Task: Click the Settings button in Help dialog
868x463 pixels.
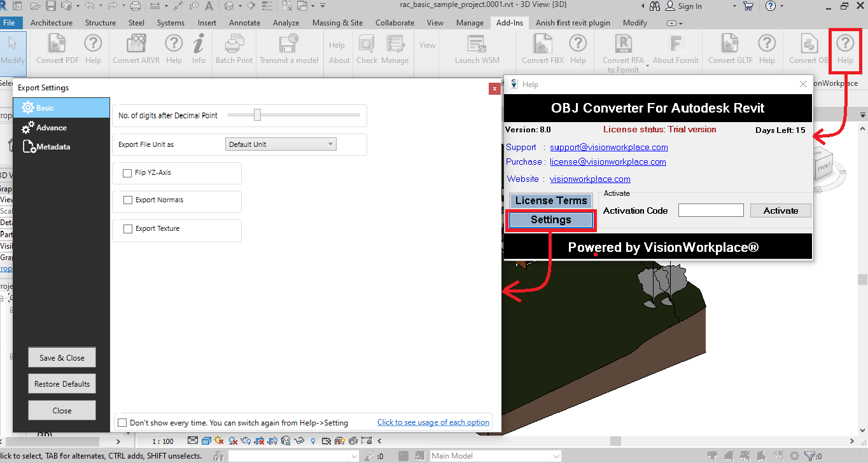Action: tap(551, 220)
